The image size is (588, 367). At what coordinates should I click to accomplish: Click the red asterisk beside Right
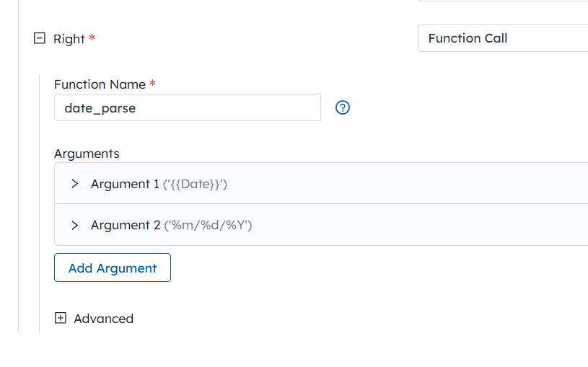click(x=92, y=37)
